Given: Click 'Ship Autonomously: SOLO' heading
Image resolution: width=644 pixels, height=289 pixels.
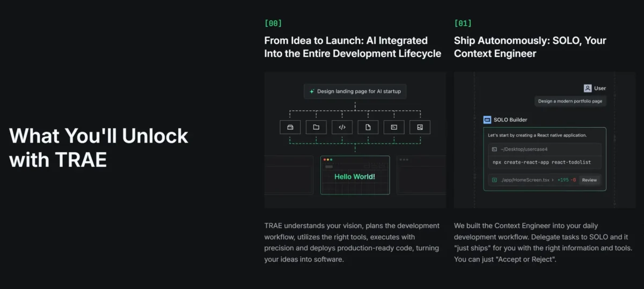Looking at the screenshot, I should tap(530, 47).
